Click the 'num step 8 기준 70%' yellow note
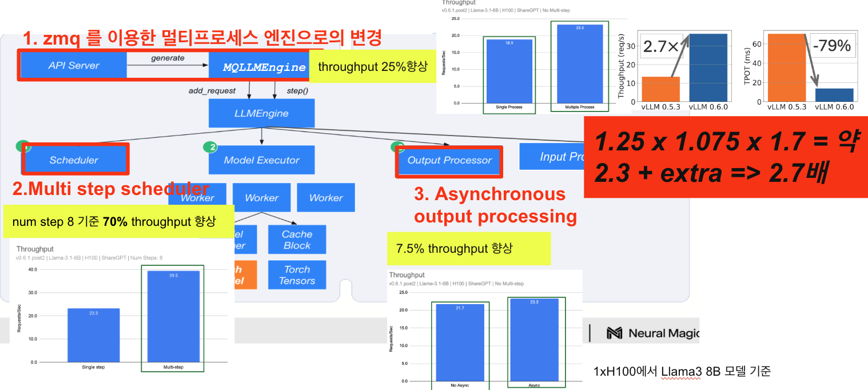The image size is (868, 390). (x=118, y=221)
